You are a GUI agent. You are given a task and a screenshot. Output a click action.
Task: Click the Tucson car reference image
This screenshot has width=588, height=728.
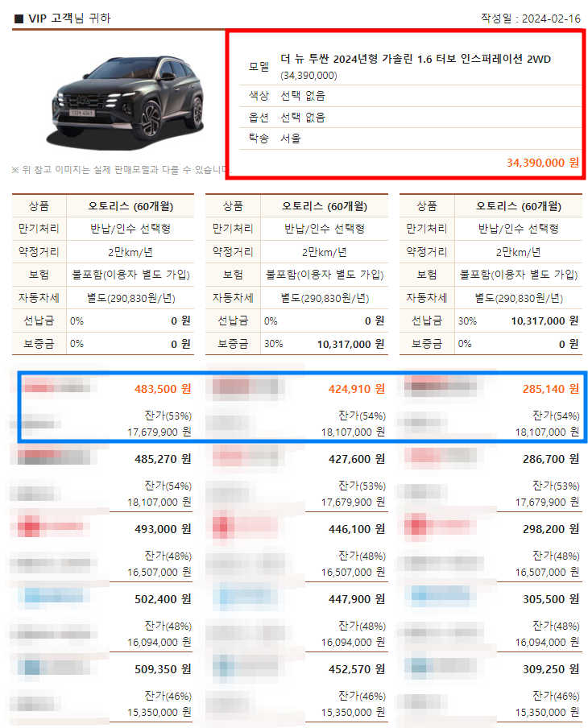[127, 101]
